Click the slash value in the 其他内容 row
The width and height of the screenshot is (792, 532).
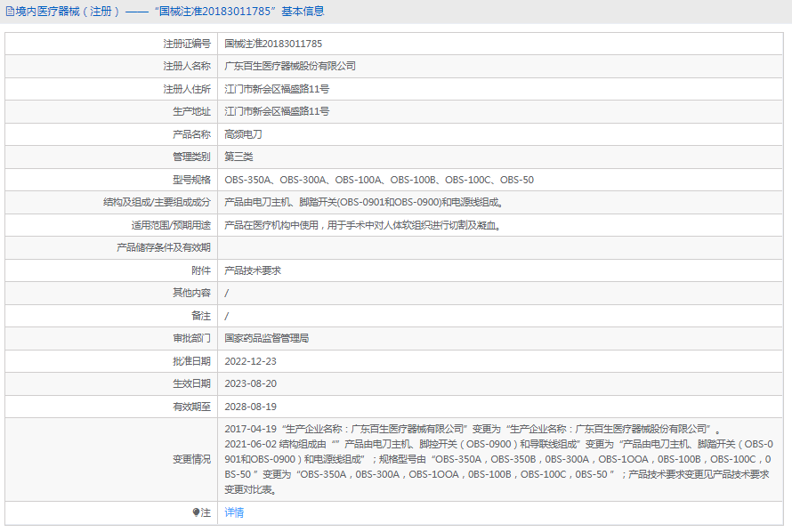226,293
